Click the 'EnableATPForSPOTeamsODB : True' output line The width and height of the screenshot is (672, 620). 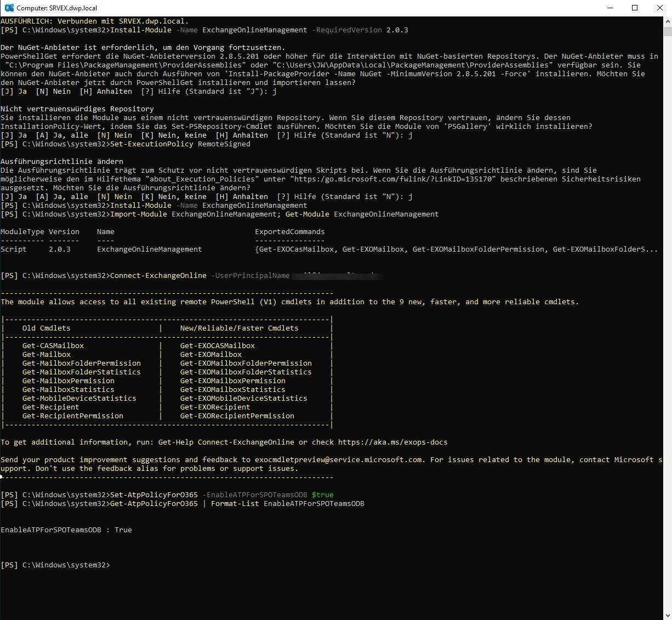pyautogui.click(x=66, y=530)
